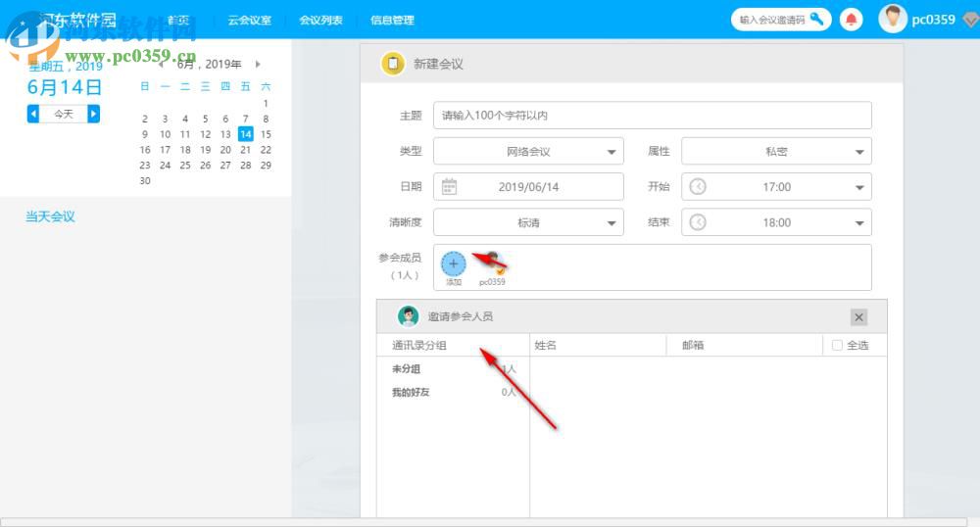Click the clock icon in start time field

tap(698, 187)
